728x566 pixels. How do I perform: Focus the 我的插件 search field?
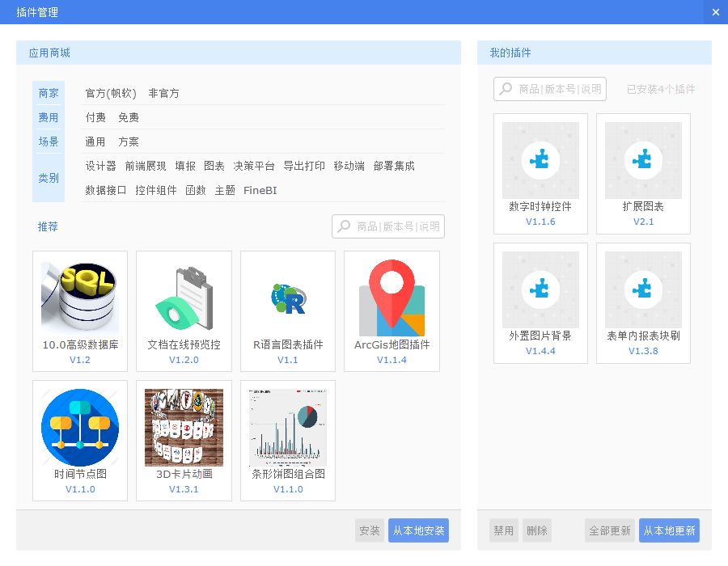(550, 89)
